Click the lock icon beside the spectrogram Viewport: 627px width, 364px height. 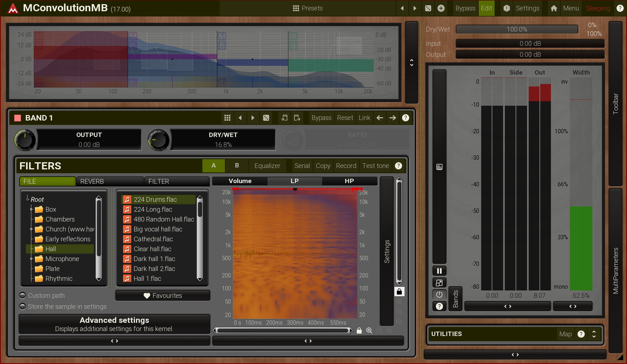point(399,292)
